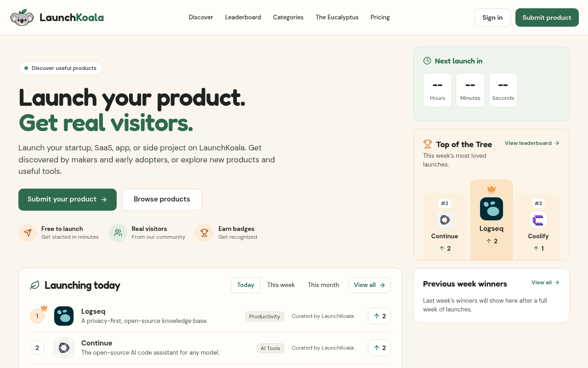Viewport: 588px width, 368px height.
Task: Click the Free to launch paper plane icon
Action: tap(28, 233)
